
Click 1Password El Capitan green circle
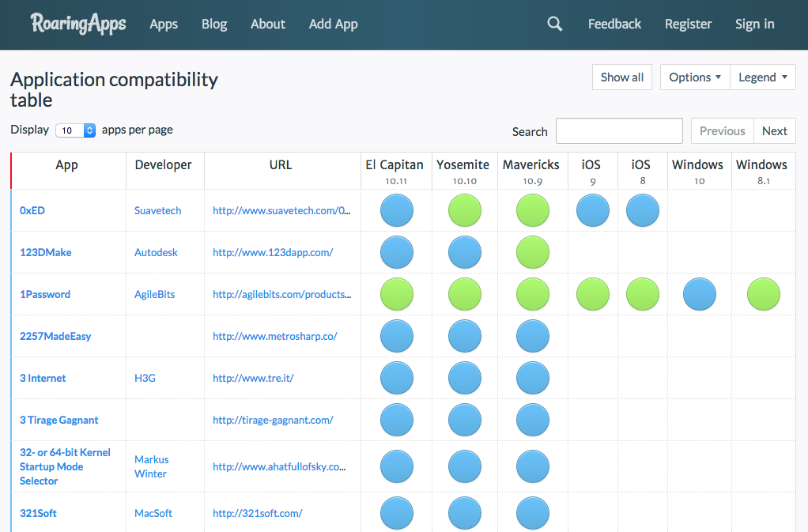(x=397, y=294)
